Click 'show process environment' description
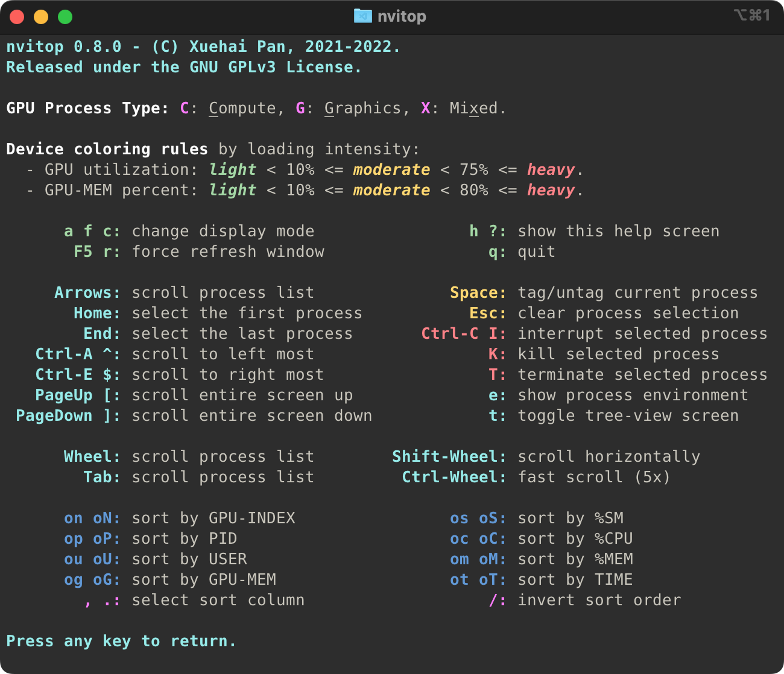This screenshot has width=784, height=674. click(x=633, y=395)
